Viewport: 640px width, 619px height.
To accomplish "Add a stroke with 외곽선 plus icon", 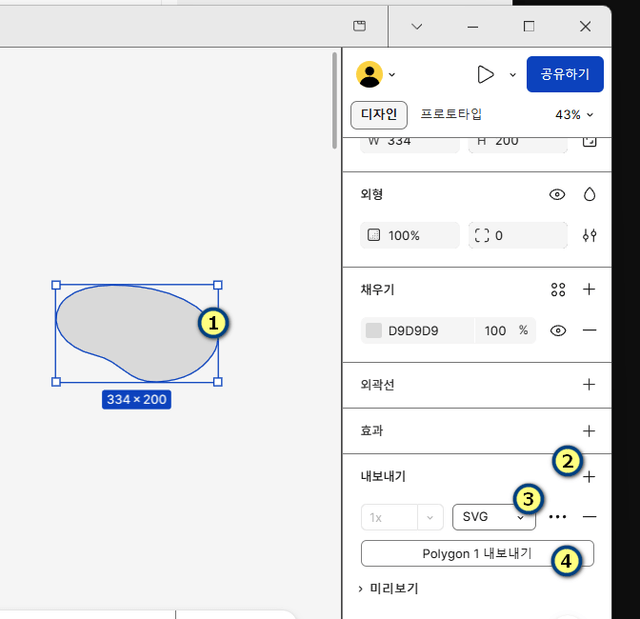I will (x=589, y=384).
